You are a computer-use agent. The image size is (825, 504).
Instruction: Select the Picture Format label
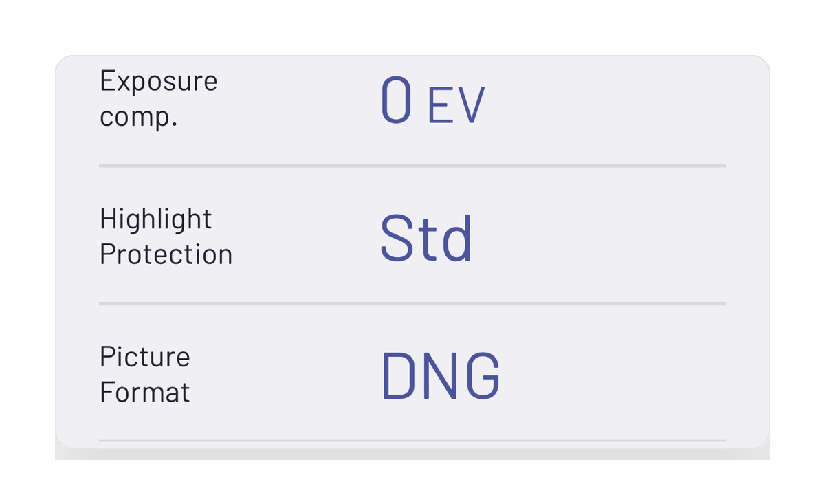[x=145, y=374]
